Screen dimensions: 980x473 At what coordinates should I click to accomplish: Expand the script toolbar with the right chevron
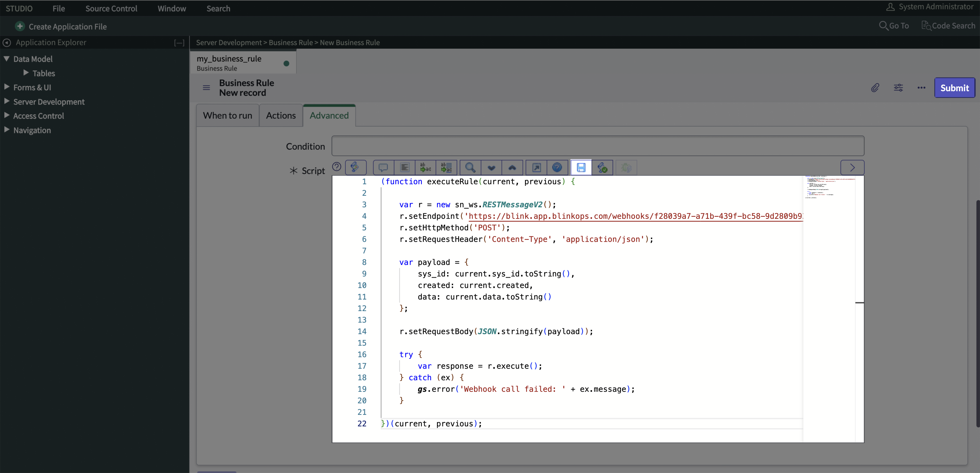point(852,167)
